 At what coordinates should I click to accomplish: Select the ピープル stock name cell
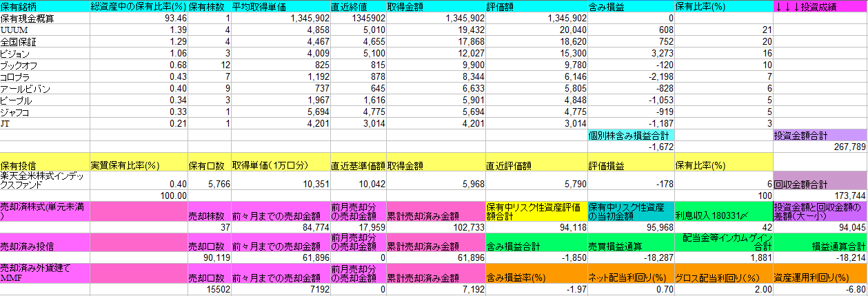coord(45,101)
